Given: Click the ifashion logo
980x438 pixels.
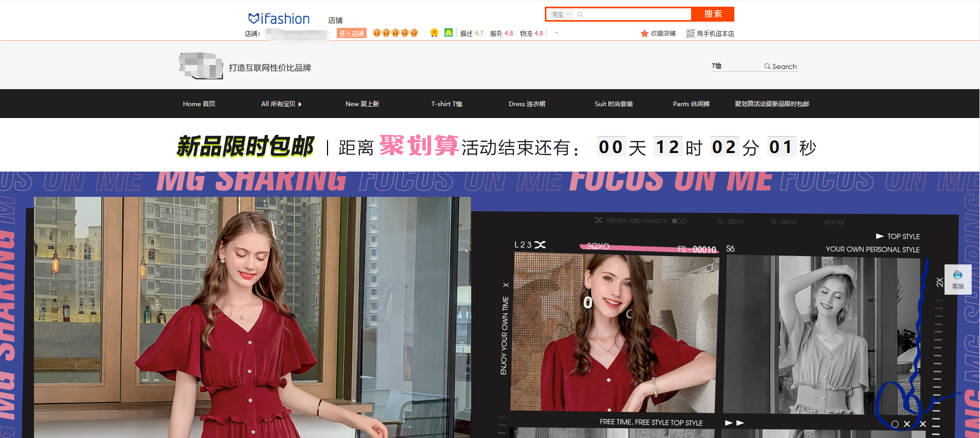Looking at the screenshot, I should (x=279, y=19).
